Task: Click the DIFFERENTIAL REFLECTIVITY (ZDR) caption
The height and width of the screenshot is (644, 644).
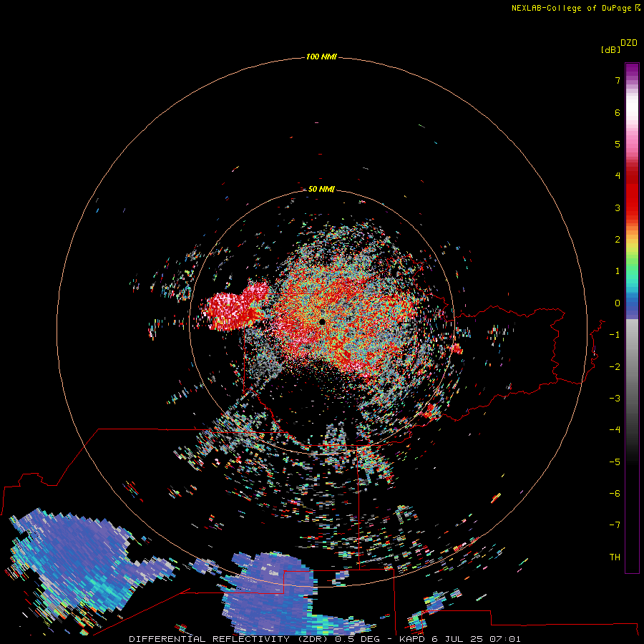Action: [228, 639]
